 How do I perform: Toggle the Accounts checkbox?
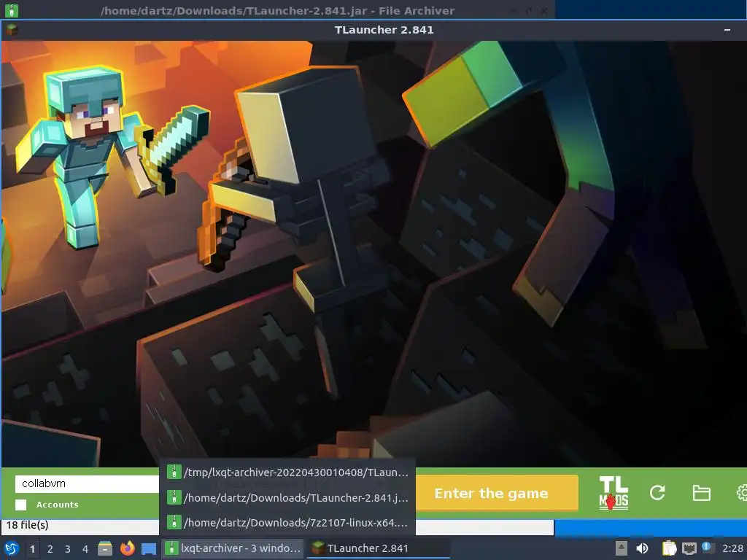[x=21, y=505]
